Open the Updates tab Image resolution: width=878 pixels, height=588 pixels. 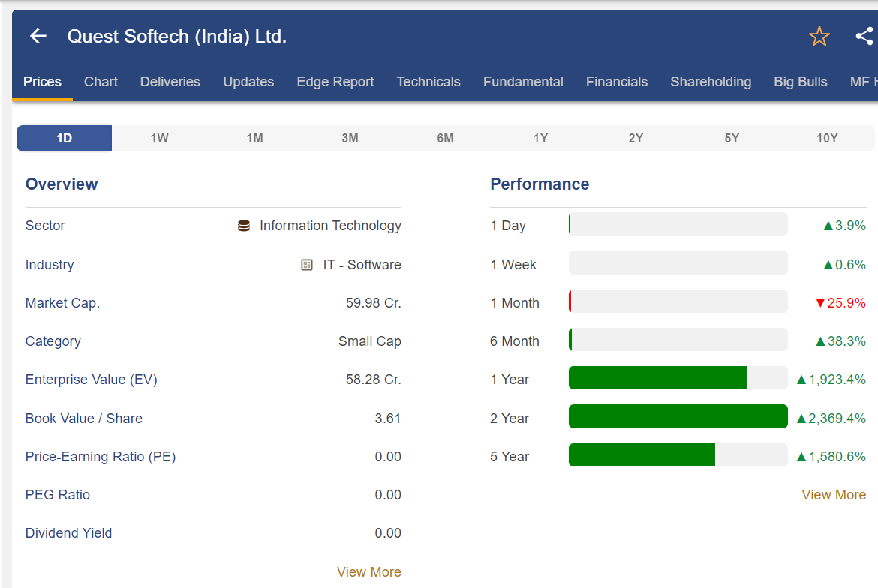[248, 82]
